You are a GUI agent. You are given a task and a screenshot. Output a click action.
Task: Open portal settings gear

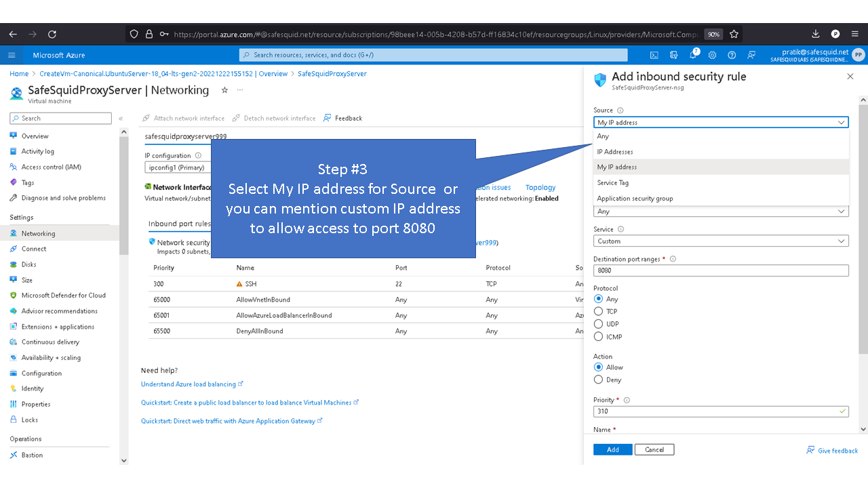coord(712,56)
